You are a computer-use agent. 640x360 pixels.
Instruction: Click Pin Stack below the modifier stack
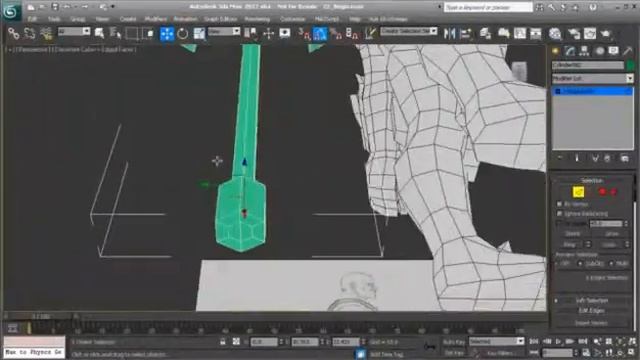(560, 158)
